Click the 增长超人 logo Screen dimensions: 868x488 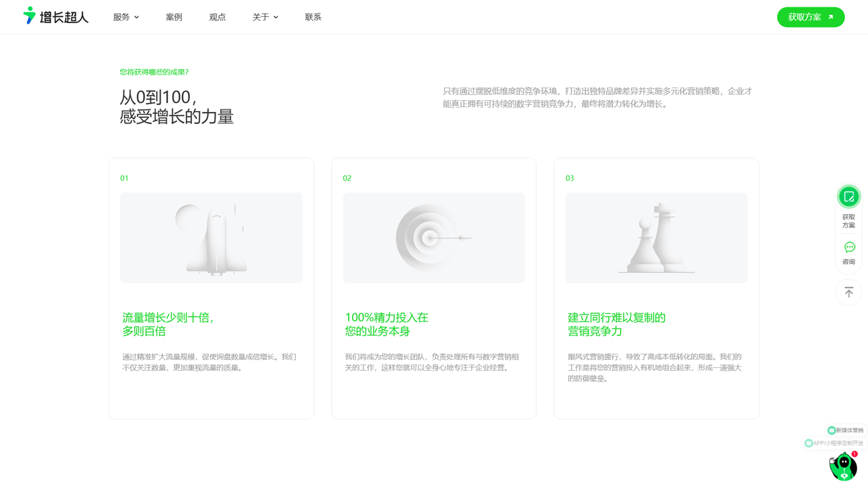point(56,16)
